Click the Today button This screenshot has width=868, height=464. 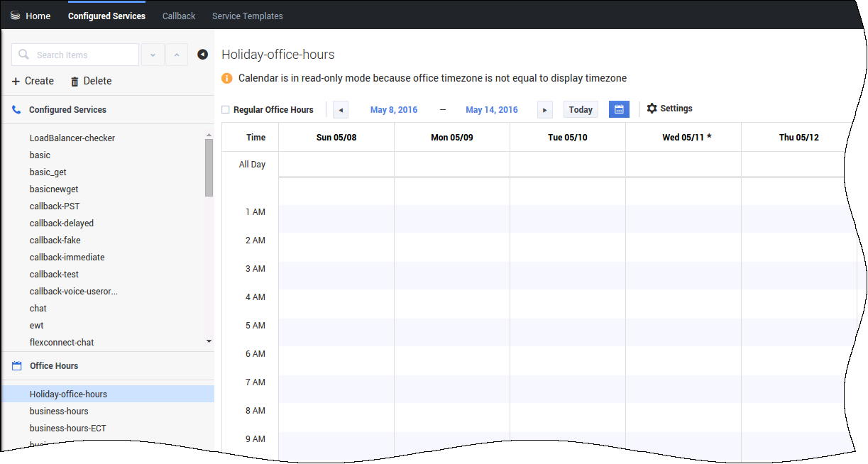tap(581, 109)
